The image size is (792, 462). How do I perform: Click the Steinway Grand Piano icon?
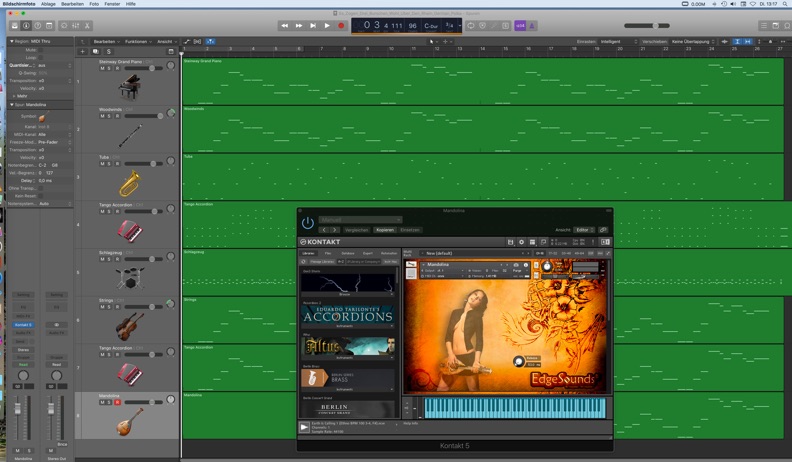pyautogui.click(x=129, y=87)
